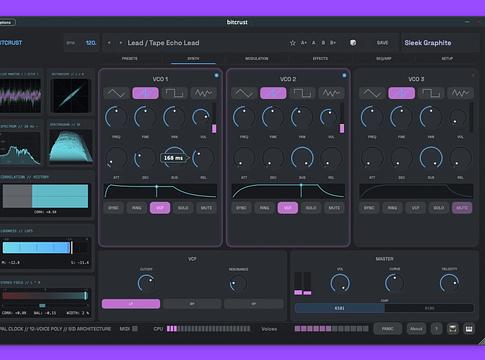The image size is (485, 360).
Task: Click the tray icon beside the help button
Action: click(453, 329)
